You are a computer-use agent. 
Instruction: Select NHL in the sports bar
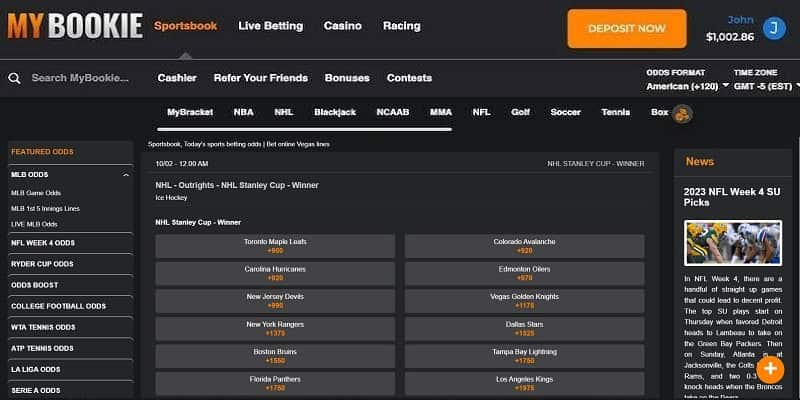[x=284, y=112]
